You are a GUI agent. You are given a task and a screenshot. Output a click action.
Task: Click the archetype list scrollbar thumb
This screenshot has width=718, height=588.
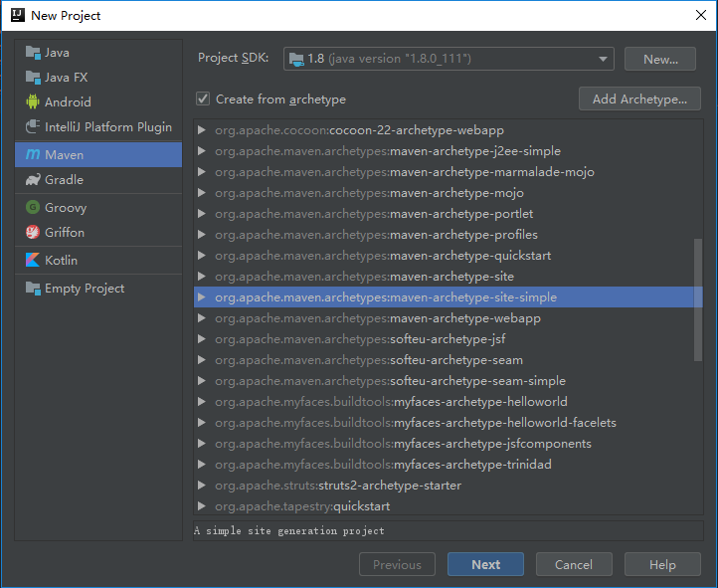(x=698, y=299)
